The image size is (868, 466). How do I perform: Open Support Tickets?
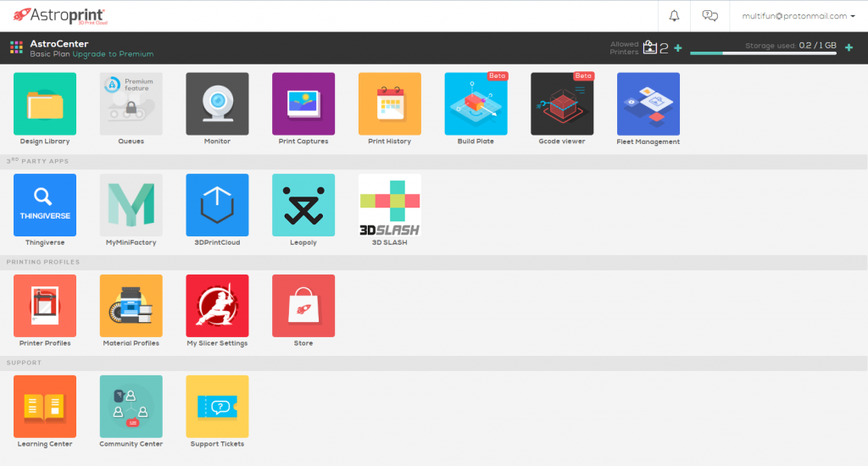pos(217,407)
